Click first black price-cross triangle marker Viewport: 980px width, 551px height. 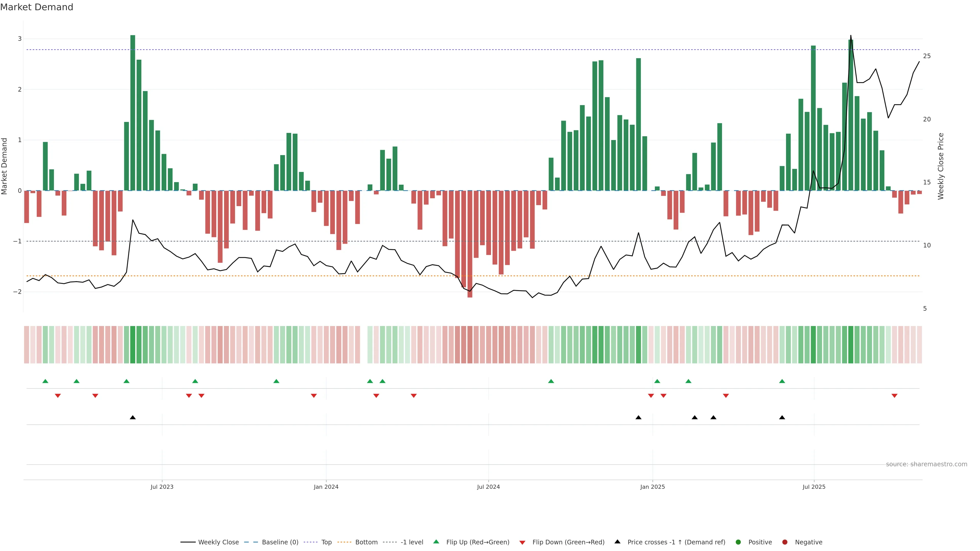click(133, 418)
